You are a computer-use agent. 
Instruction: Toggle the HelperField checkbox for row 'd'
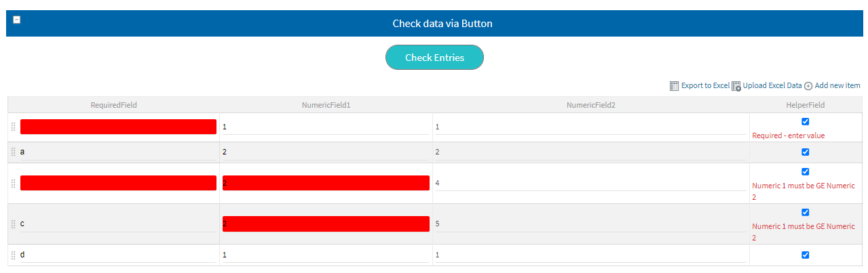coord(806,255)
